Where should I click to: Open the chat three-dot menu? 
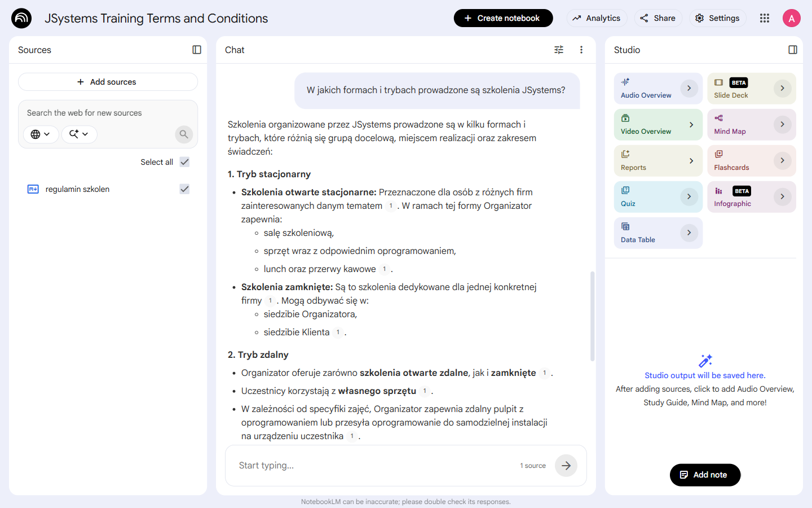[581, 50]
